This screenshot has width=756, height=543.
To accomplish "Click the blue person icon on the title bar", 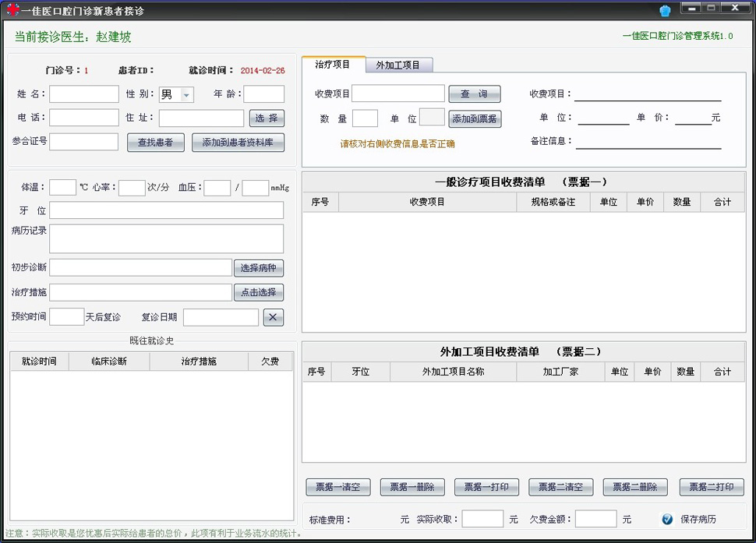I will coord(665,10).
